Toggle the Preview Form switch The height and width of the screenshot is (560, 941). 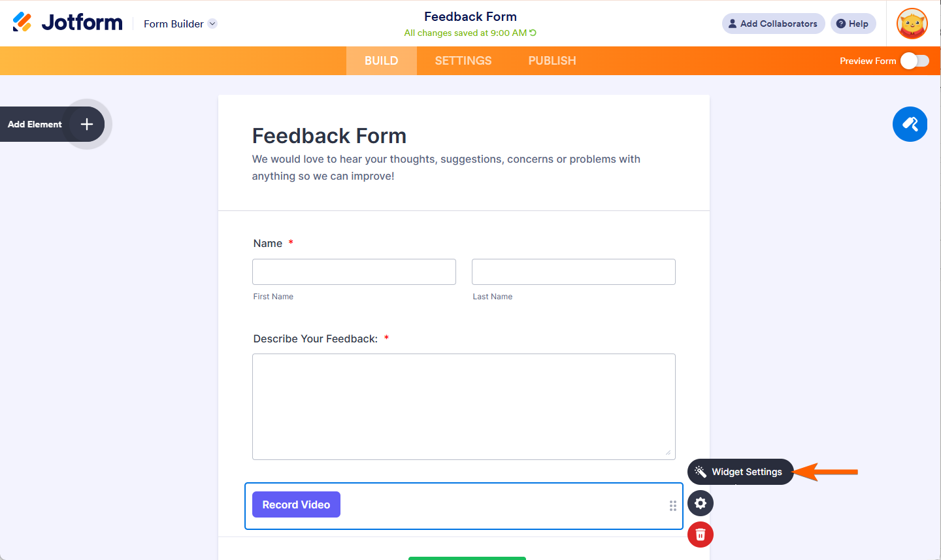tap(914, 61)
